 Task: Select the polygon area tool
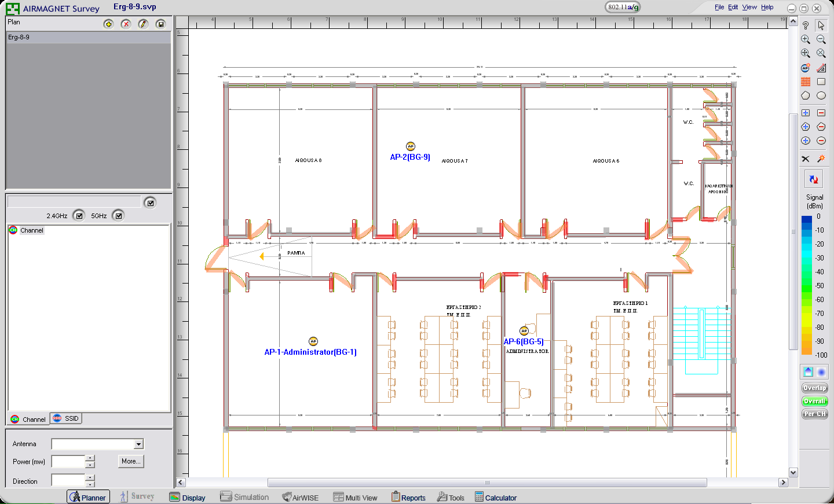point(806,95)
